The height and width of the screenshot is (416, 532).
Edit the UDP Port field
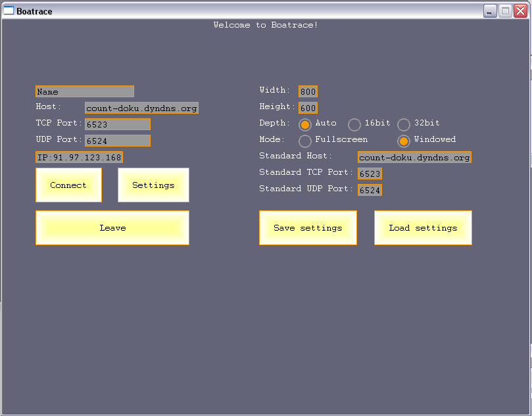click(x=118, y=141)
